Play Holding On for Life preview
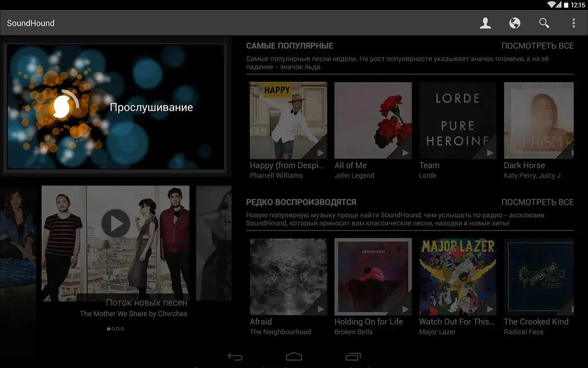Image resolution: width=588 pixels, height=368 pixels. click(405, 309)
